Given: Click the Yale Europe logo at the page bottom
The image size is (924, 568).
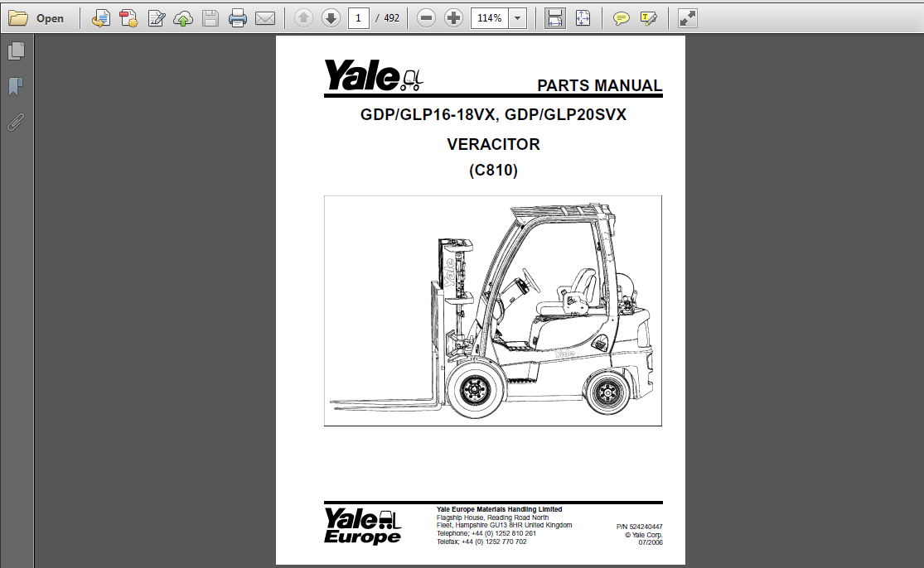Looking at the screenshot, I should (x=363, y=527).
